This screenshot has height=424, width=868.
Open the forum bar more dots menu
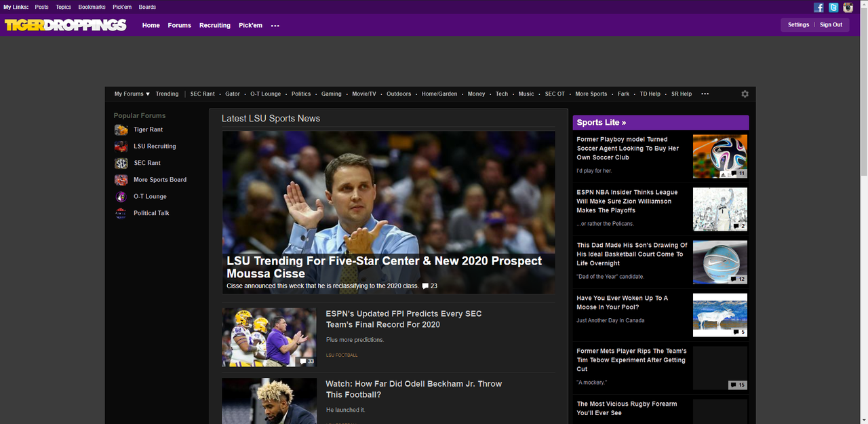point(705,94)
